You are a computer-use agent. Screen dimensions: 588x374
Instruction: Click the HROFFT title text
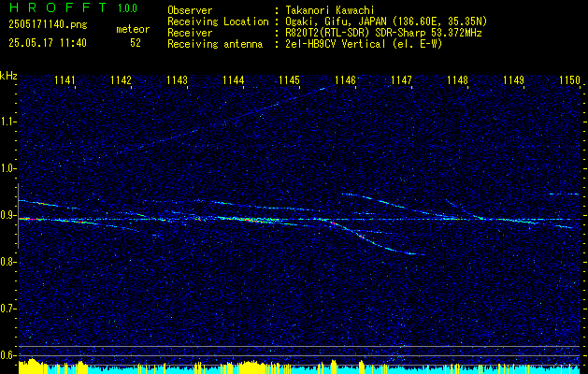(58, 7)
